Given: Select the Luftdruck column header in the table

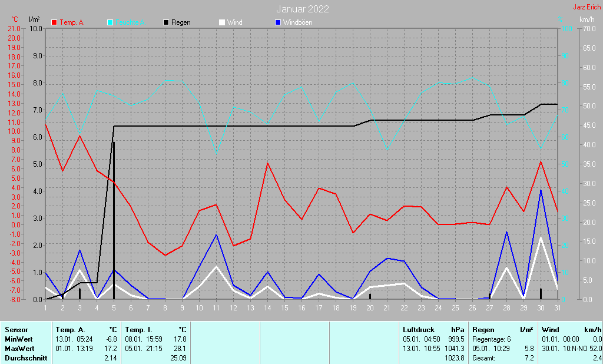Looking at the screenshot, I should click(x=418, y=330).
